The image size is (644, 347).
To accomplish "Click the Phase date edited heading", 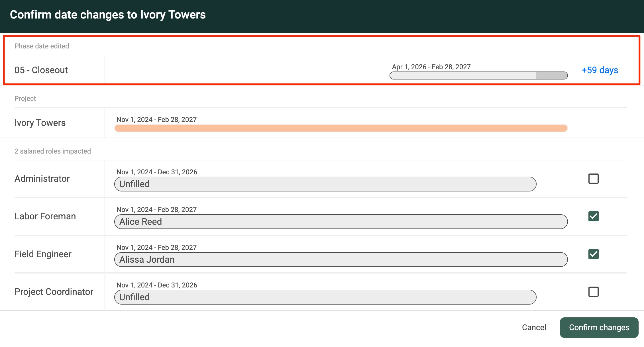I will point(42,46).
